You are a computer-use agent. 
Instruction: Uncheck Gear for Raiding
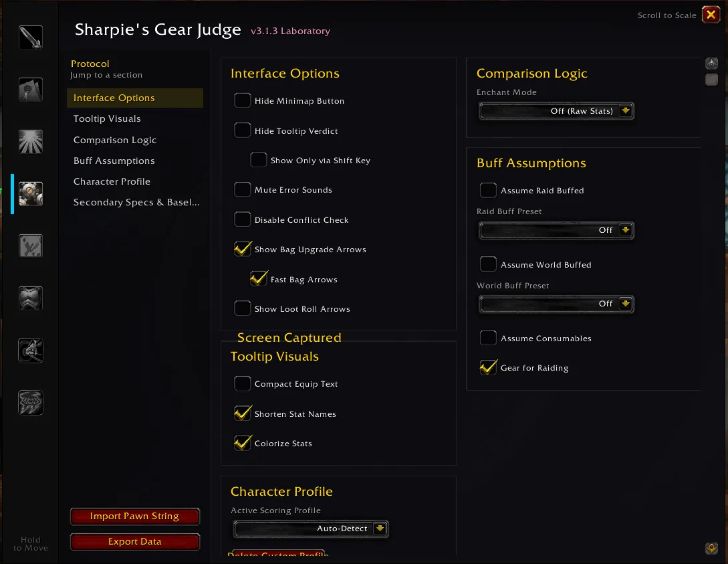click(488, 367)
